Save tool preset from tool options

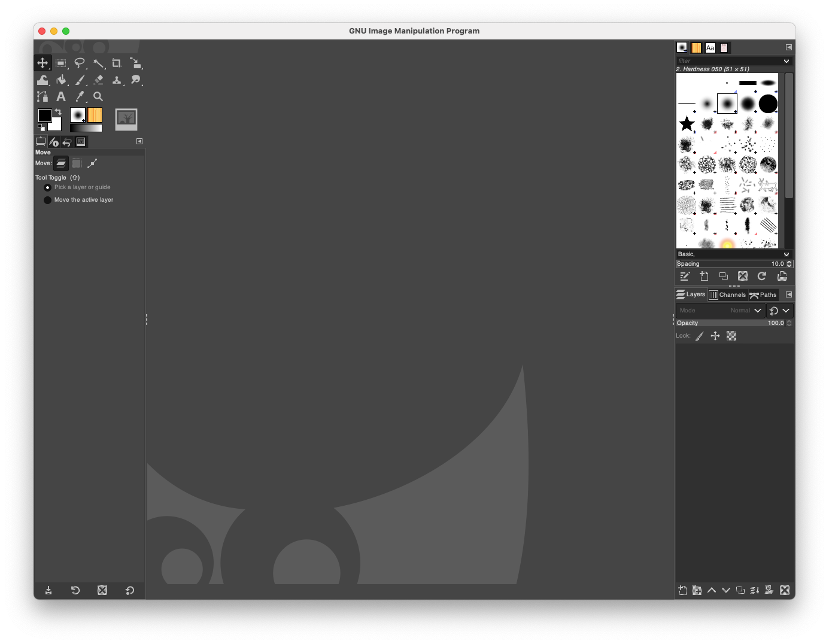(48, 590)
